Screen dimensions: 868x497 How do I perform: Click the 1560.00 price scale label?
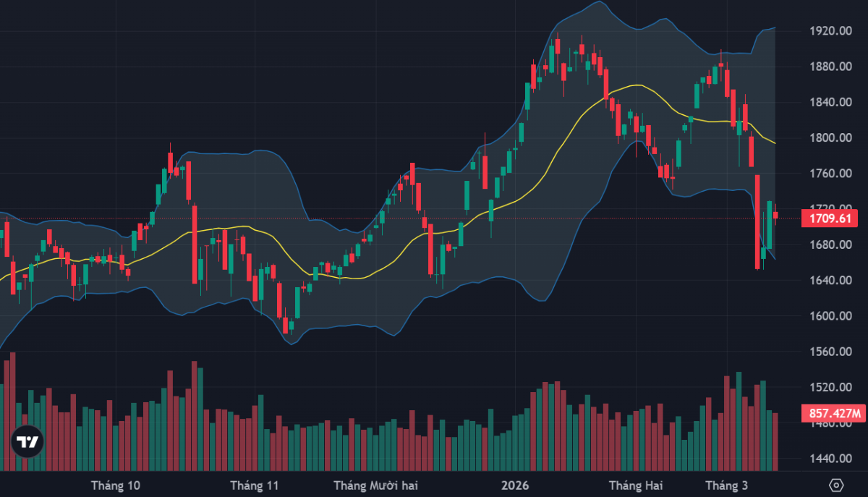pos(828,352)
